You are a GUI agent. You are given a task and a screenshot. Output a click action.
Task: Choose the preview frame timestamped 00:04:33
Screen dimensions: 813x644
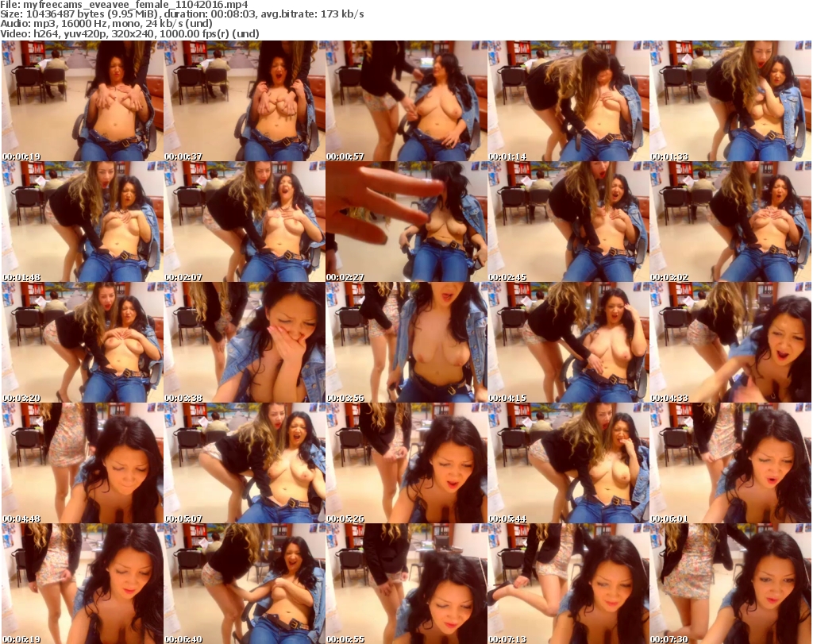tap(730, 343)
